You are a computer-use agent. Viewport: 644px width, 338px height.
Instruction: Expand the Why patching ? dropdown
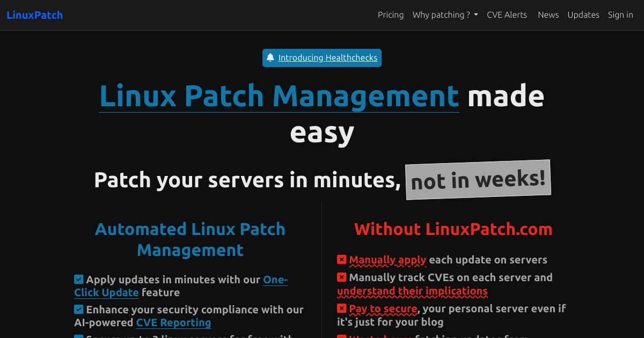click(x=445, y=15)
